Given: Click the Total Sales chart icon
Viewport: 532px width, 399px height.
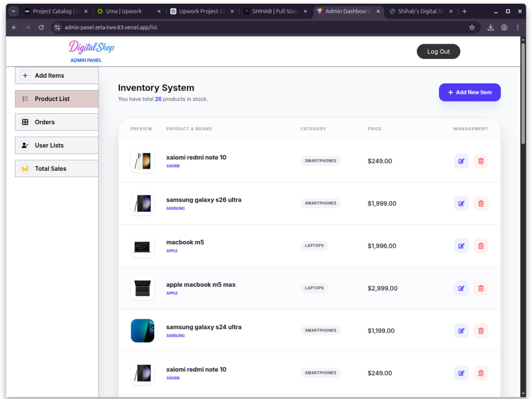Looking at the screenshot, I should (25, 168).
